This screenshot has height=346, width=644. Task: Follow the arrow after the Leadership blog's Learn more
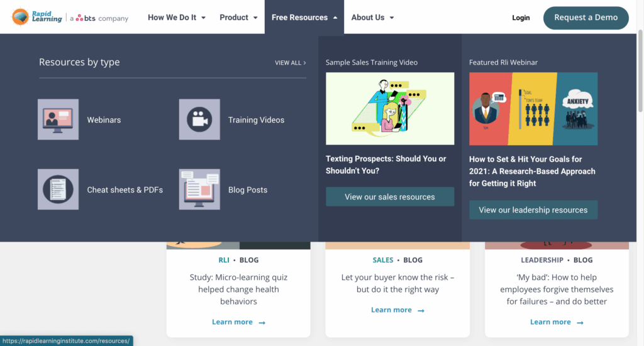tap(580, 323)
